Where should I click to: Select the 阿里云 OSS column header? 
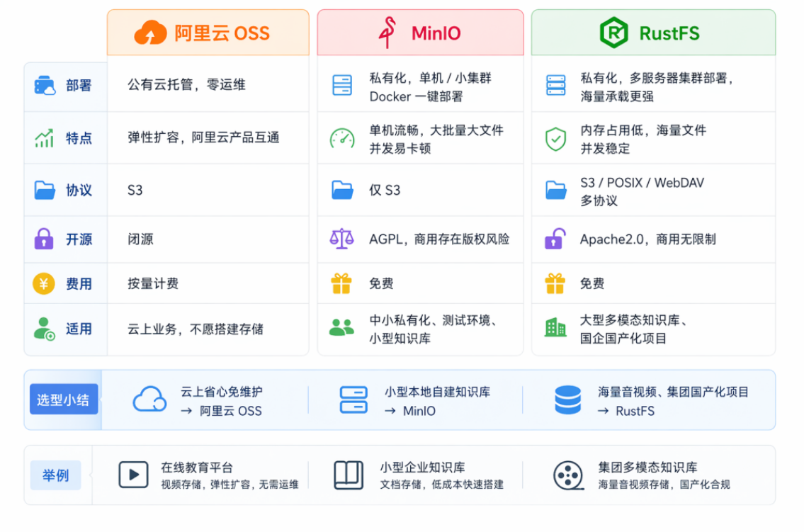click(208, 33)
